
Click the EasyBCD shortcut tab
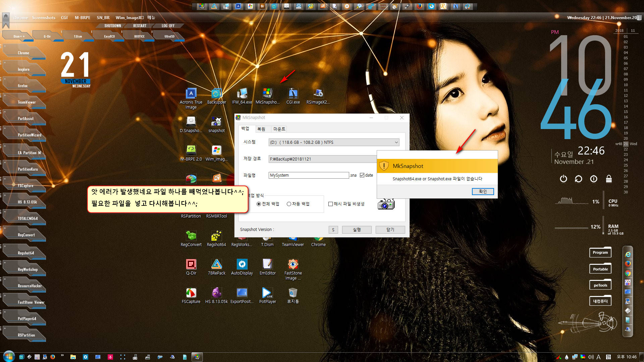click(109, 36)
